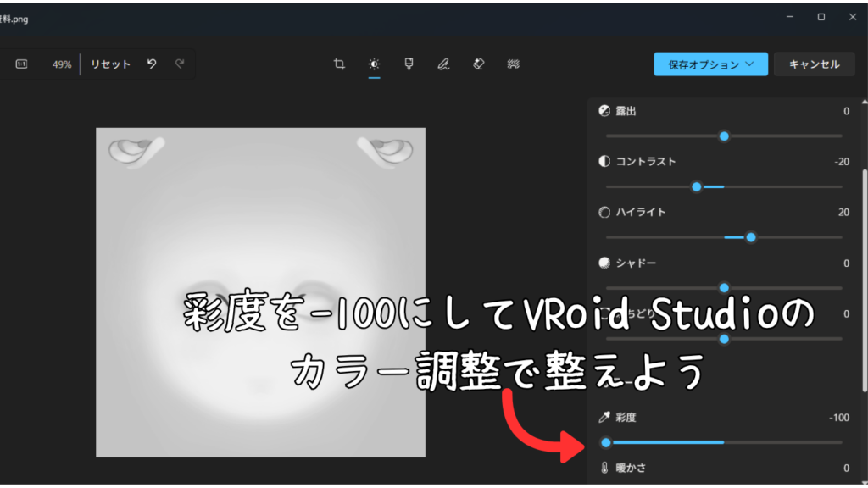Click the 彩度 slider handle
This screenshot has width=868, height=488.
click(605, 442)
